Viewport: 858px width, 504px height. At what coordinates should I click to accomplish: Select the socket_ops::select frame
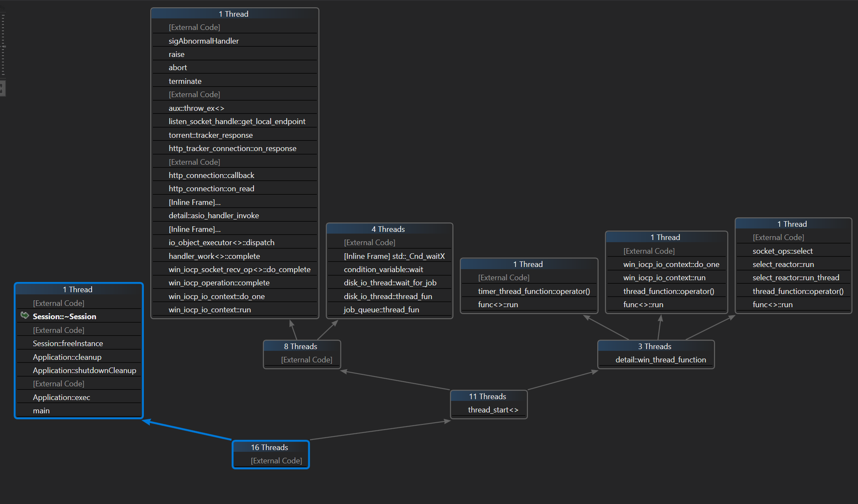click(782, 251)
